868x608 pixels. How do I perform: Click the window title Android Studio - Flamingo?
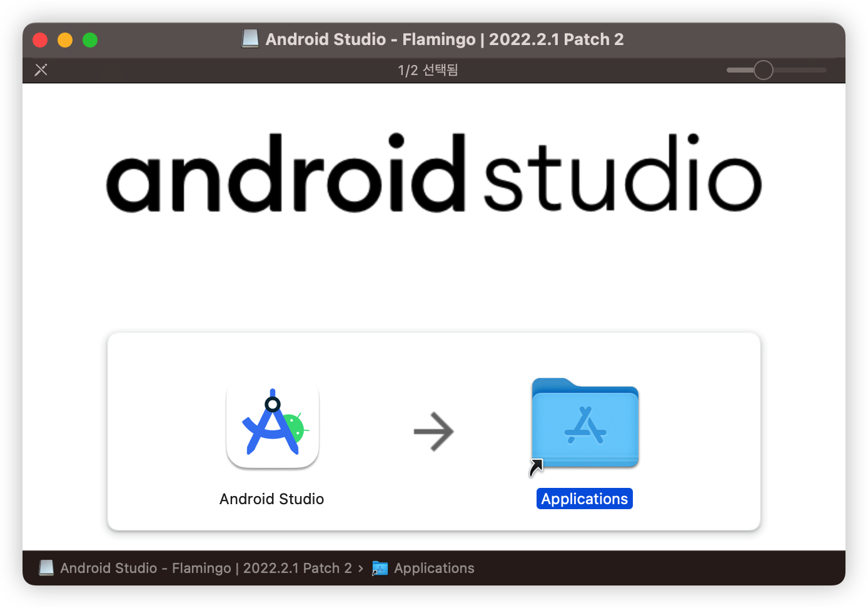pyautogui.click(x=444, y=39)
